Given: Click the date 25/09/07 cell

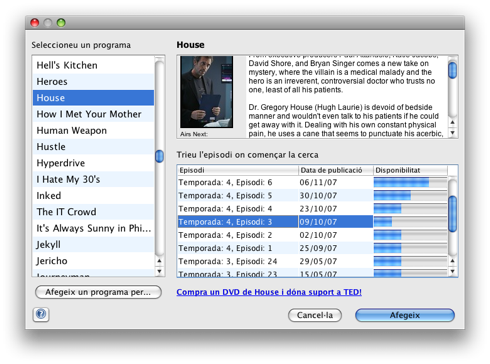Looking at the screenshot, I should [x=336, y=248].
